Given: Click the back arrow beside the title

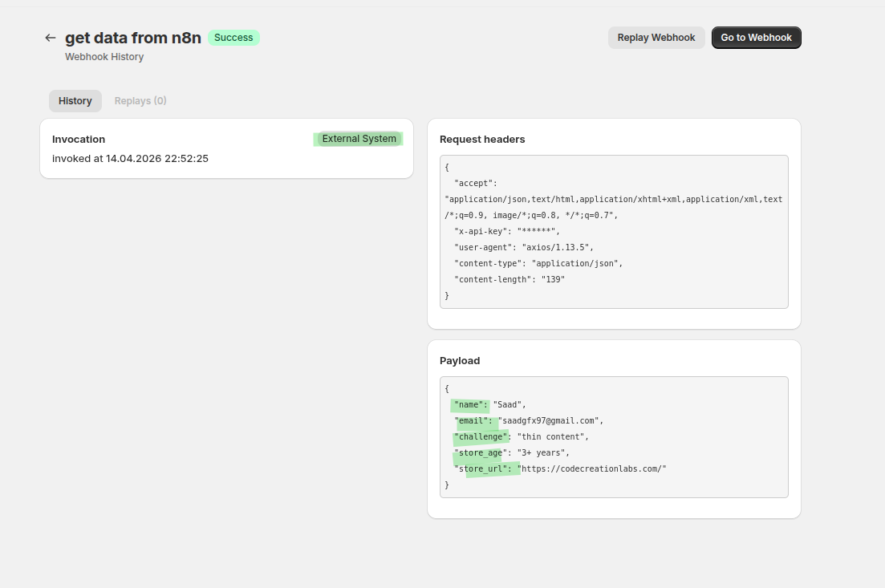Looking at the screenshot, I should click(51, 38).
